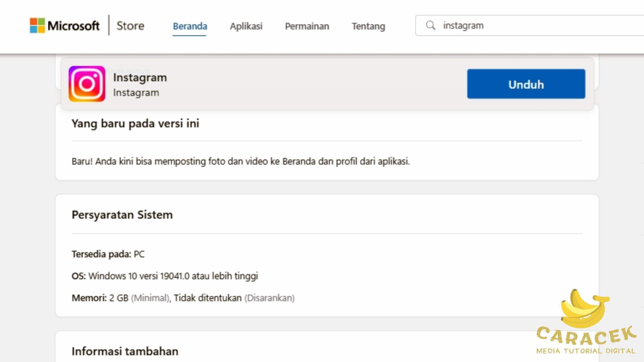
Task: Open the Aplikasi tab
Action: (246, 26)
